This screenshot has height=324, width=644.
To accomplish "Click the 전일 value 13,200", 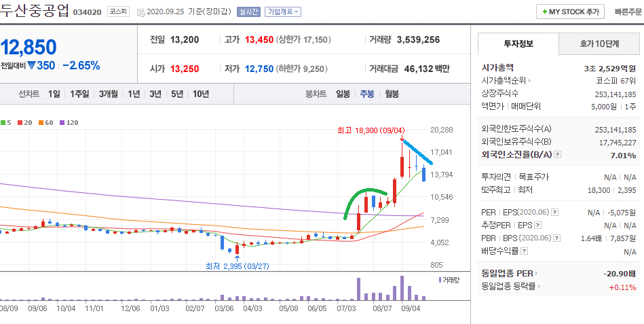I will point(185,40).
